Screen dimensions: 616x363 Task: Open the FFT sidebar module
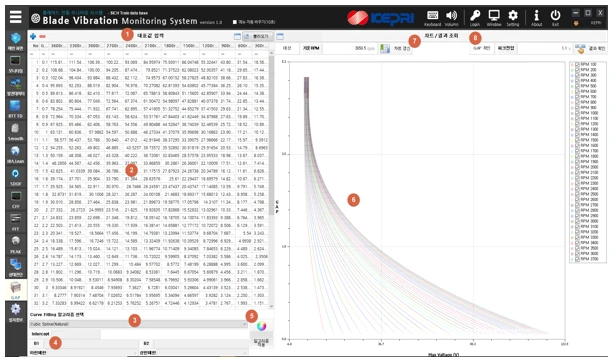[x=15, y=222]
